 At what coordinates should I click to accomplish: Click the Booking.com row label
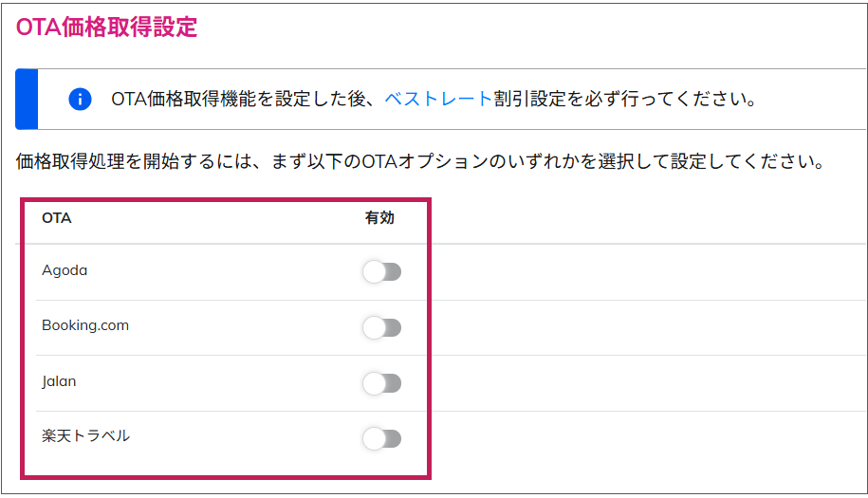pos(85,325)
